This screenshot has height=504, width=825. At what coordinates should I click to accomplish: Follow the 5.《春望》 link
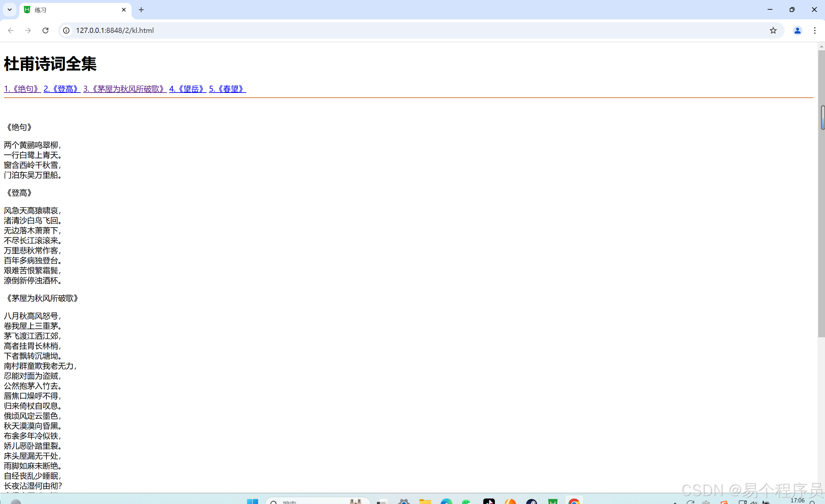tap(227, 89)
